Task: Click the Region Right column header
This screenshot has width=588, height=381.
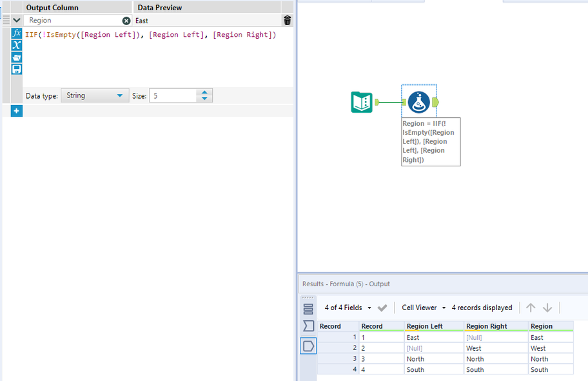Action: click(x=496, y=326)
